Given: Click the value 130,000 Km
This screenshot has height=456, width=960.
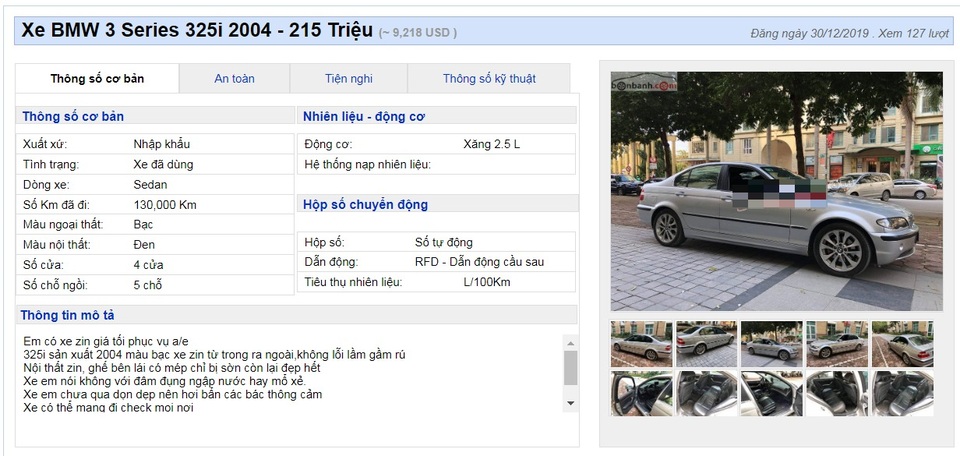Looking at the screenshot, I should click(x=165, y=205).
